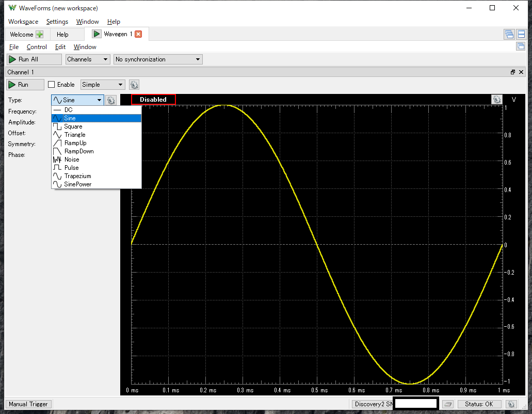The width and height of the screenshot is (532, 414).
Task: Click the green plus icon on Welcome tab
Action: tap(40, 34)
